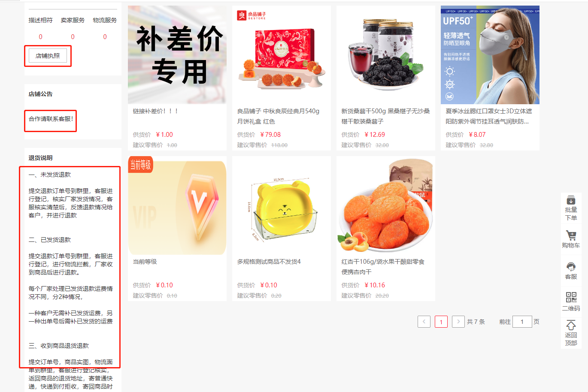Open the 当前等级 VIP product image
Viewport: 588px width, 392px height.
pos(177,205)
